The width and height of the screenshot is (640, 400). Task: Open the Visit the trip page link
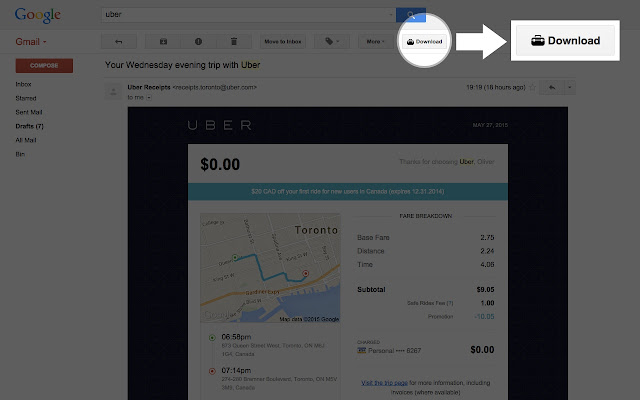point(384,383)
